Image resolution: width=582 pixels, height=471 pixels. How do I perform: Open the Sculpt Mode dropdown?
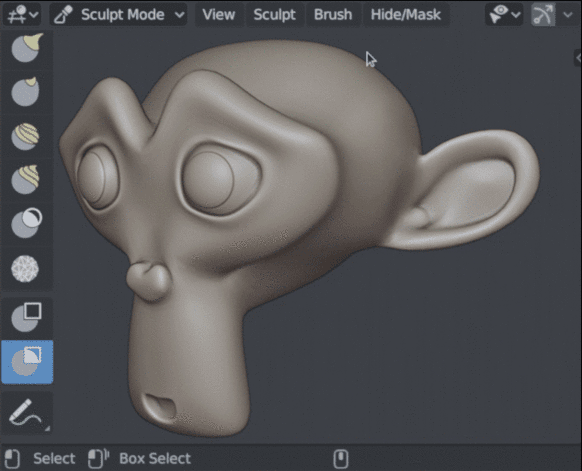tap(118, 14)
